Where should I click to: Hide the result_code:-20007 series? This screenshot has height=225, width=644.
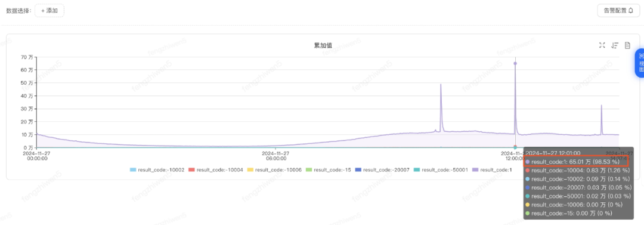(382, 169)
